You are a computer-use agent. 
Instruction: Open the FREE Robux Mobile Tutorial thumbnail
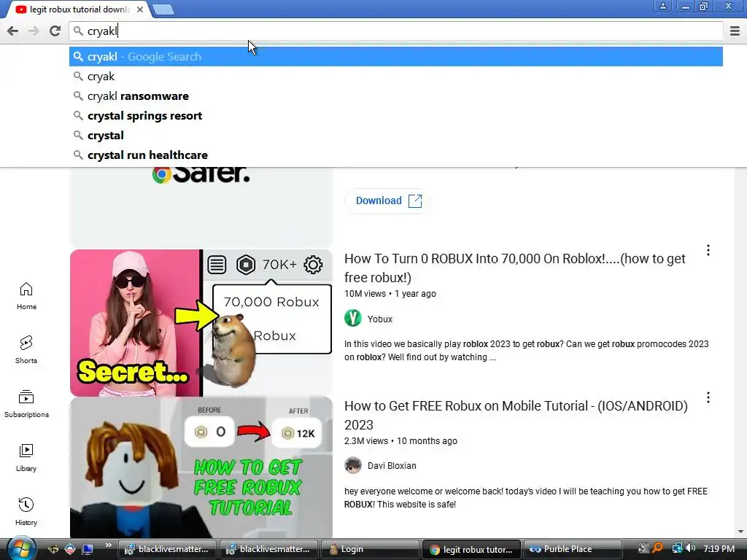tap(201, 467)
